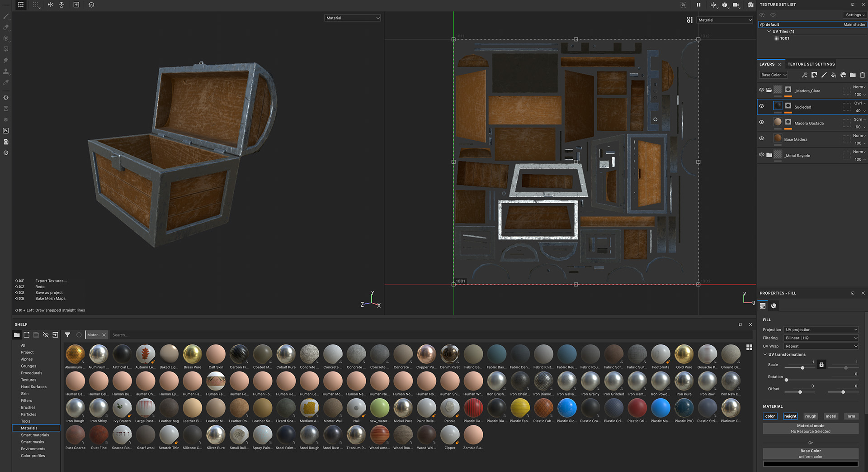Image resolution: width=868 pixels, height=472 pixels.
Task: Toggle visibility of _Metal Rayado folder
Action: coord(762,155)
